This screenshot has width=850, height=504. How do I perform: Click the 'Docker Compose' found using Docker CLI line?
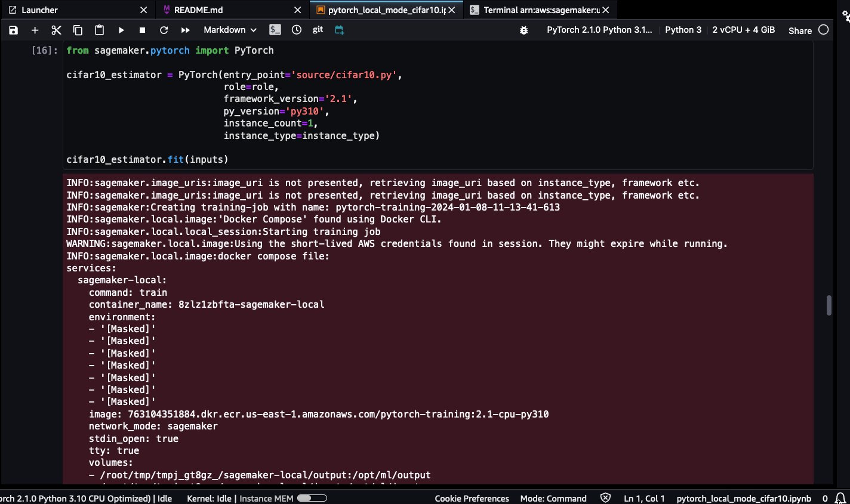254,219
